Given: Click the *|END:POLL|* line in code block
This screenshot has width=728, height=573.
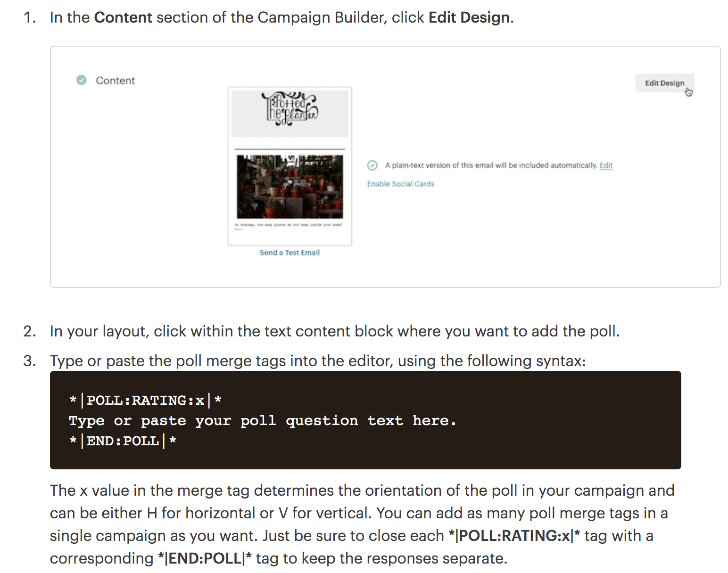Looking at the screenshot, I should [123, 441].
